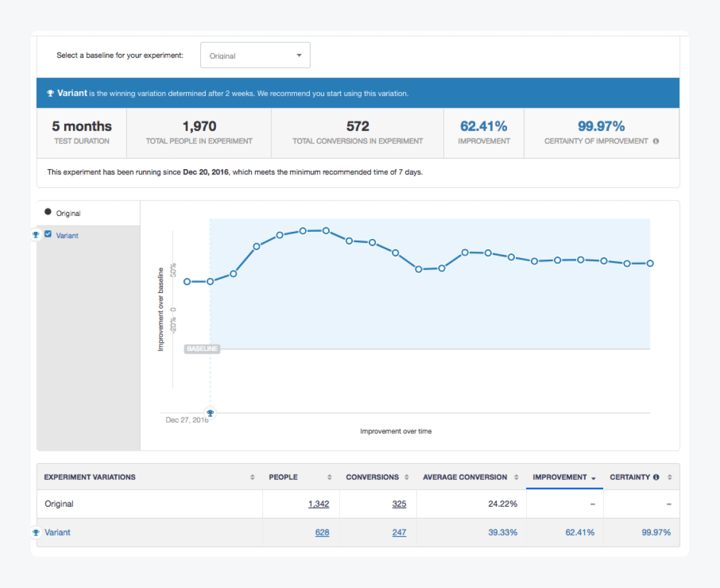Click the descending sort arrow on Improvement header
The image size is (720, 588).
pos(595,477)
